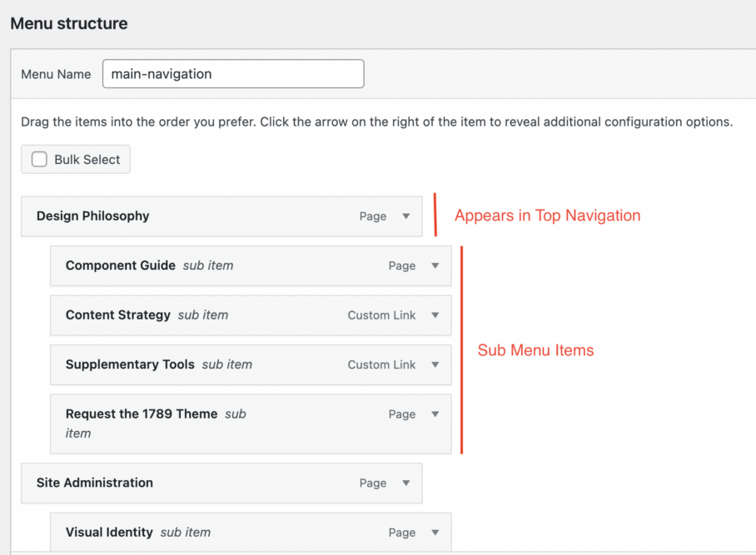
Task: Open Visual Identity configuration arrow
Action: [435, 533]
